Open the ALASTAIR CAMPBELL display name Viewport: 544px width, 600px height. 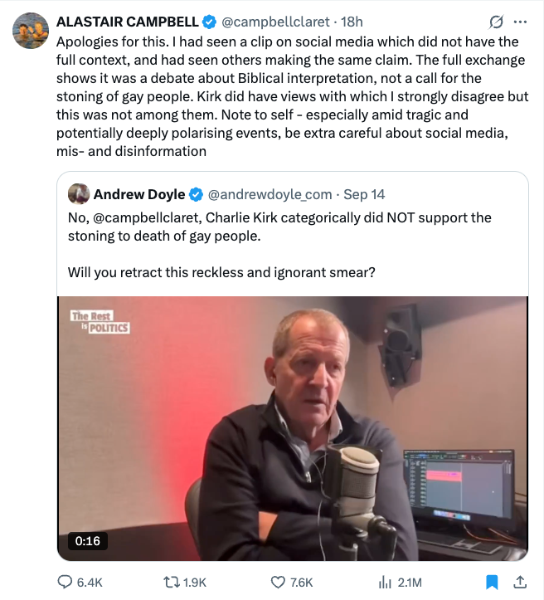(x=127, y=22)
